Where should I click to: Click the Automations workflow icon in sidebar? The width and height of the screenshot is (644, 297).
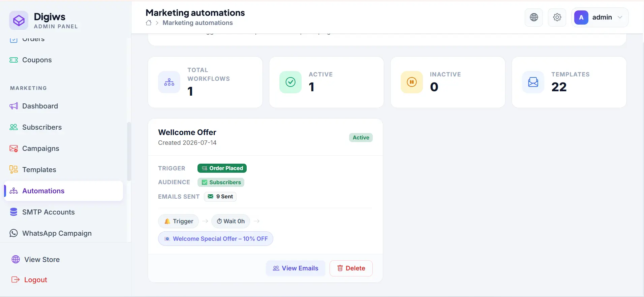(x=14, y=191)
